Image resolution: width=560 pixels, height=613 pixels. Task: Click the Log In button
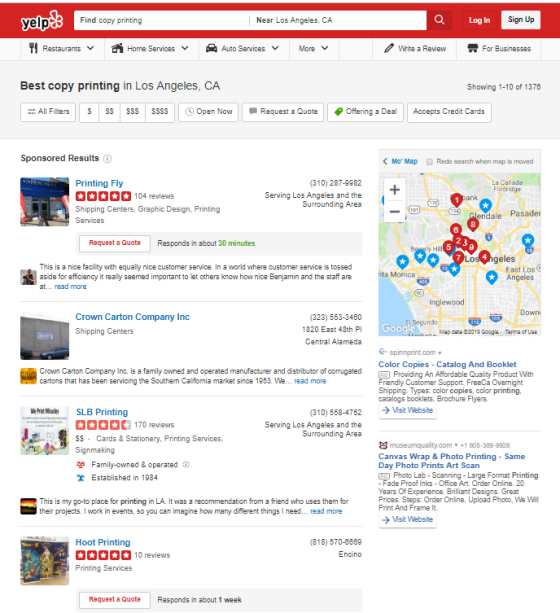click(x=479, y=20)
